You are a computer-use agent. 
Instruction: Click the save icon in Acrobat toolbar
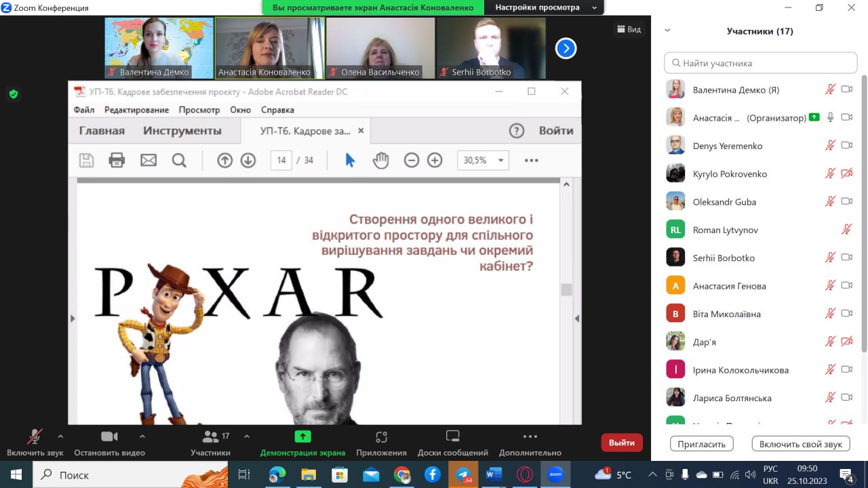click(86, 160)
